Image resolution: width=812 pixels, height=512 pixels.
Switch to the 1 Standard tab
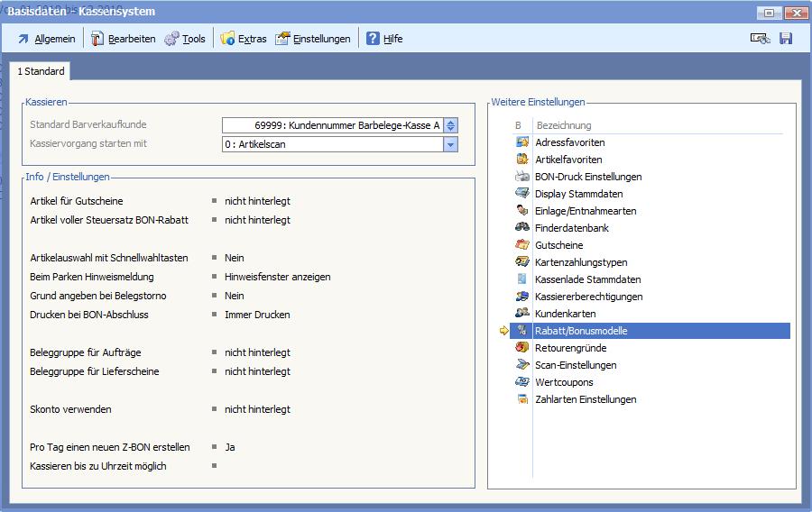coord(41,71)
